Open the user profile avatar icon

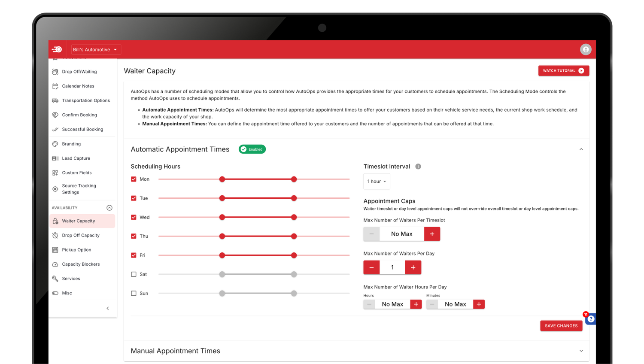(x=586, y=49)
